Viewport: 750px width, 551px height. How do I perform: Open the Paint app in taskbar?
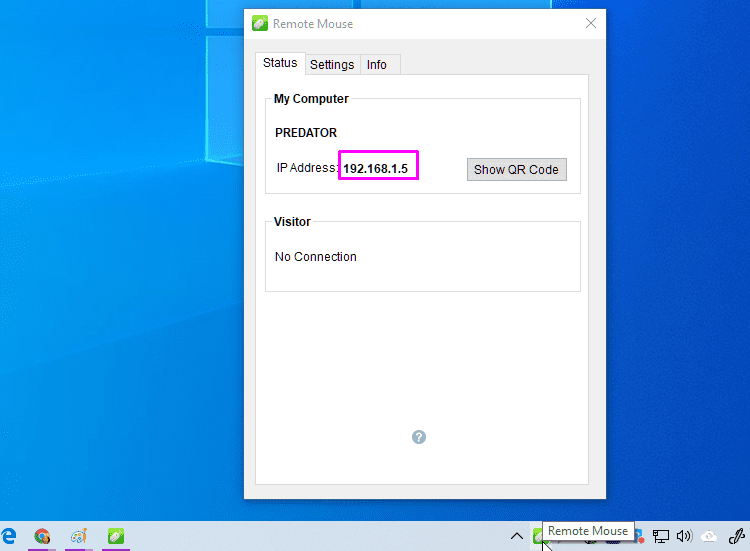pyautogui.click(x=79, y=536)
